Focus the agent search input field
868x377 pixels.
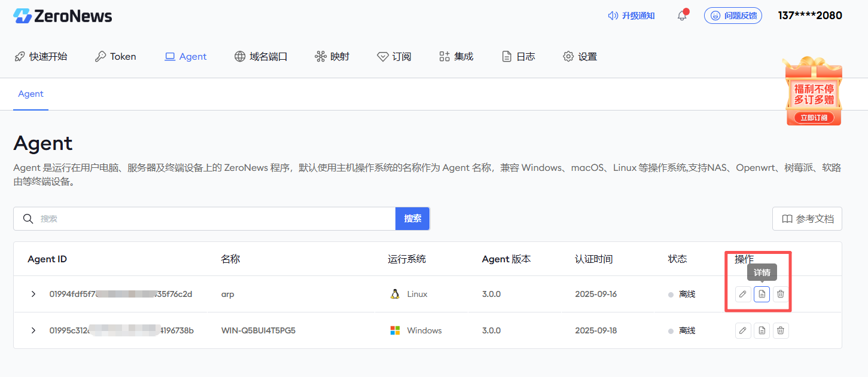pos(215,219)
